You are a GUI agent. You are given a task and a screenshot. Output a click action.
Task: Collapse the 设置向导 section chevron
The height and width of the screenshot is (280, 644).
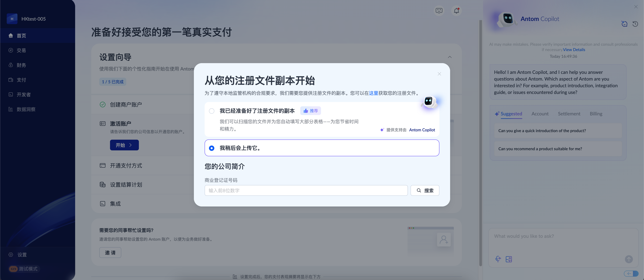449,57
